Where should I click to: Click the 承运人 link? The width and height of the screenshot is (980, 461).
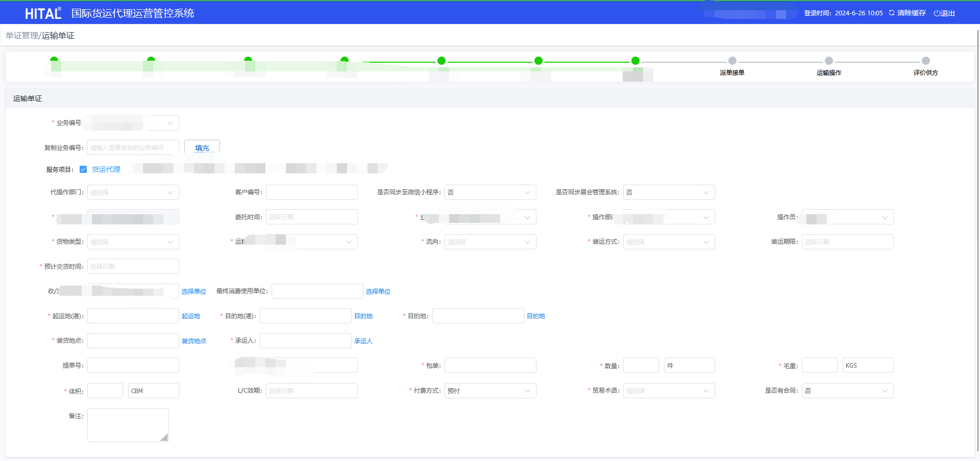[x=363, y=341]
